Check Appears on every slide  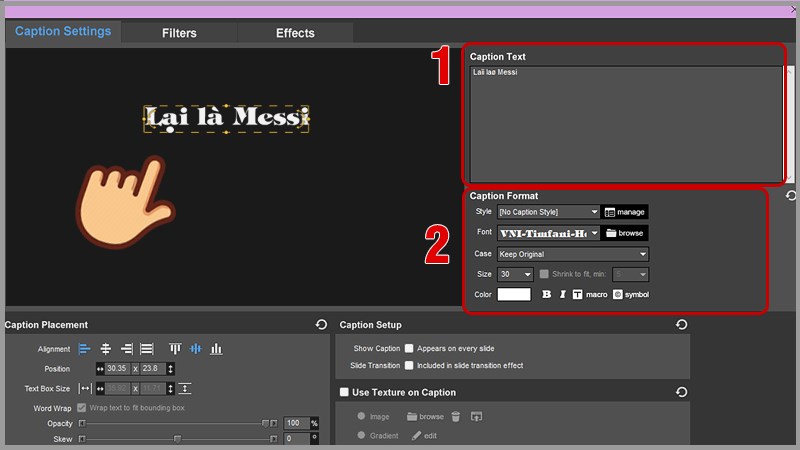[409, 348]
